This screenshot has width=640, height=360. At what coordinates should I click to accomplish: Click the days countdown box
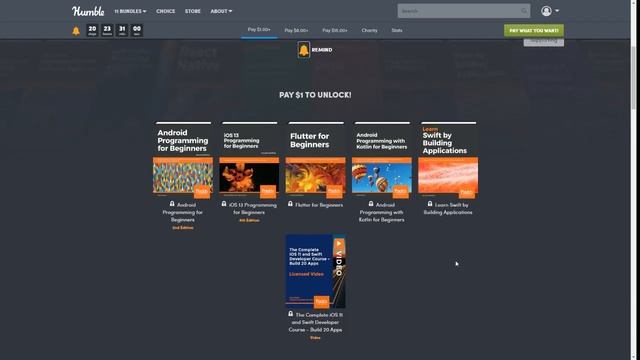pyautogui.click(x=92, y=30)
